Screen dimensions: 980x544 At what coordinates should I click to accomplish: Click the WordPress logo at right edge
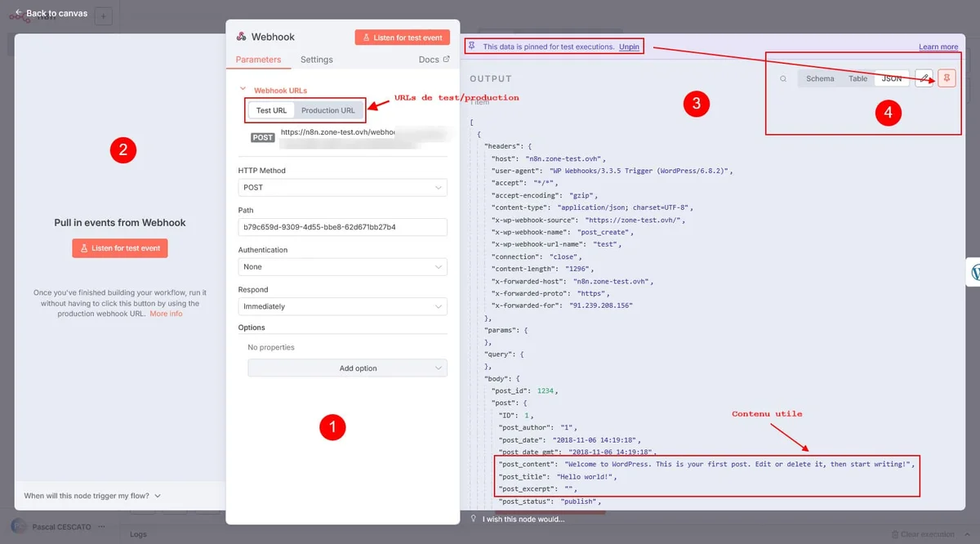pyautogui.click(x=975, y=273)
